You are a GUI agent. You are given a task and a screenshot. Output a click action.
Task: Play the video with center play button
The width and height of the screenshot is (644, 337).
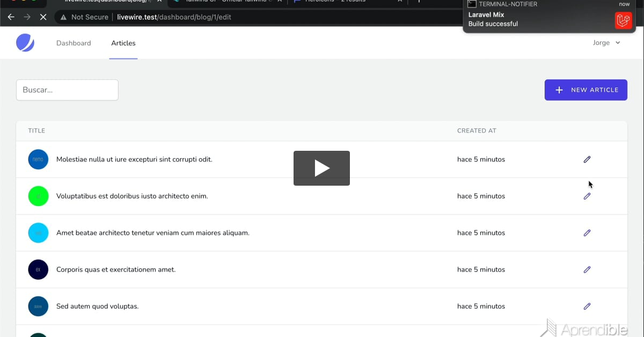click(321, 168)
